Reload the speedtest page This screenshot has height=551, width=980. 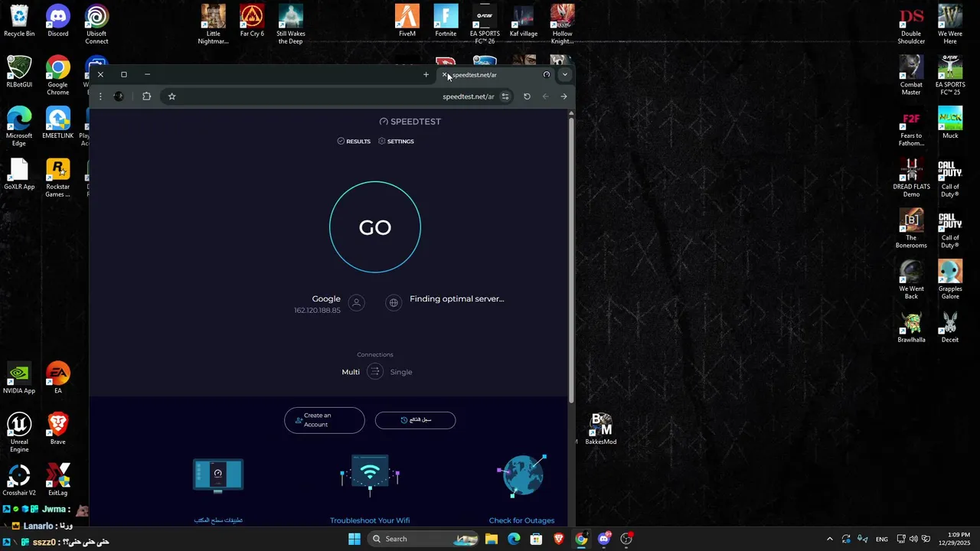click(527, 96)
